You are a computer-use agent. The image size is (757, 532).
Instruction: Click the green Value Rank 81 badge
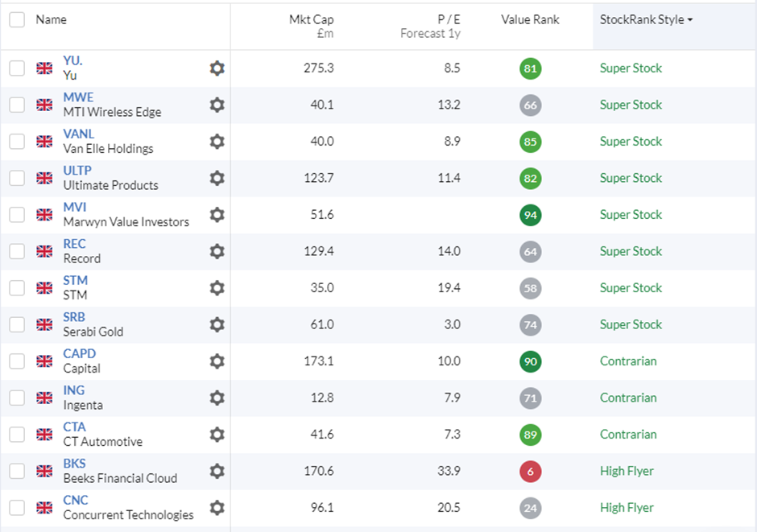tap(531, 68)
